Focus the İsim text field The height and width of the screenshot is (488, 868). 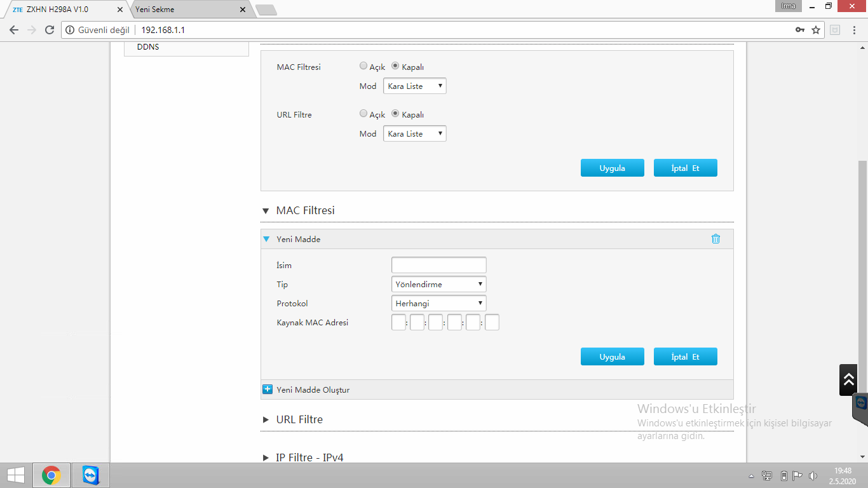pos(439,265)
